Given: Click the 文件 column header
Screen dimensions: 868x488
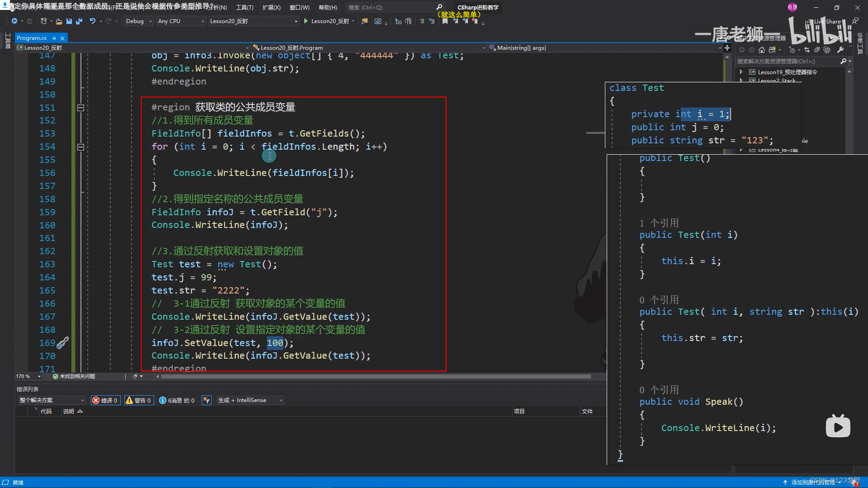Looking at the screenshot, I should click(x=587, y=412).
